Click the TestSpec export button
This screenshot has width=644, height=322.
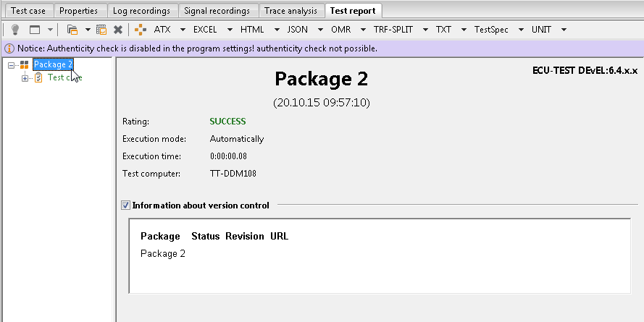(491, 30)
